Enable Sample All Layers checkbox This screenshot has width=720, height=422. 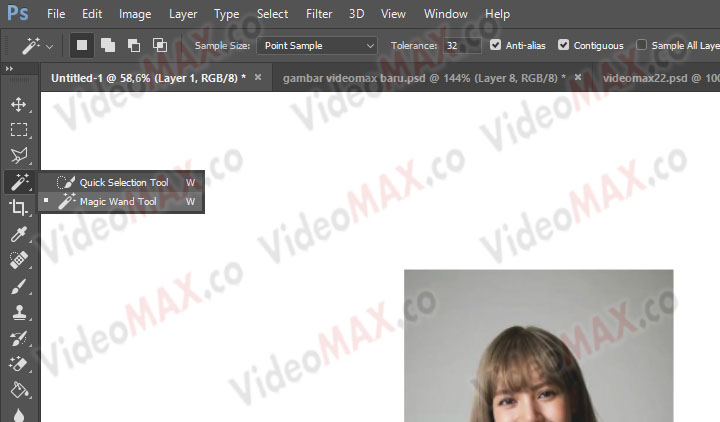tap(641, 45)
